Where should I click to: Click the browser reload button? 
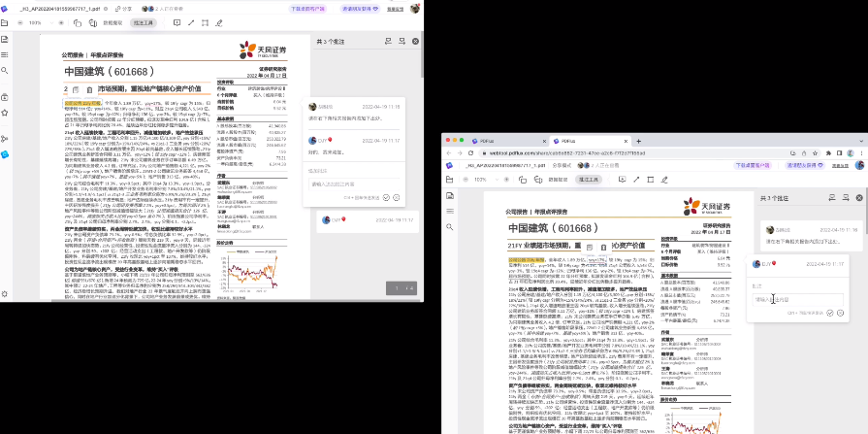470,153
